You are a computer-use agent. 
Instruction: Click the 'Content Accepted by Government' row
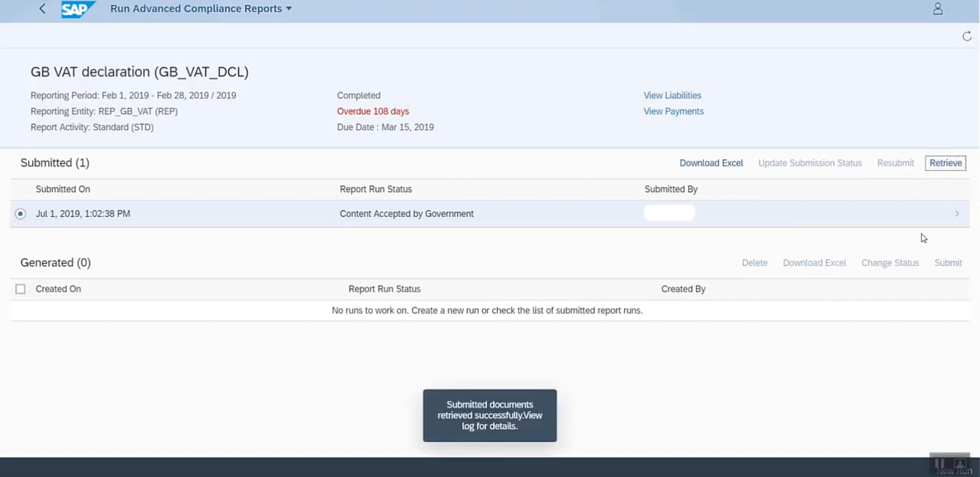pyautogui.click(x=406, y=214)
